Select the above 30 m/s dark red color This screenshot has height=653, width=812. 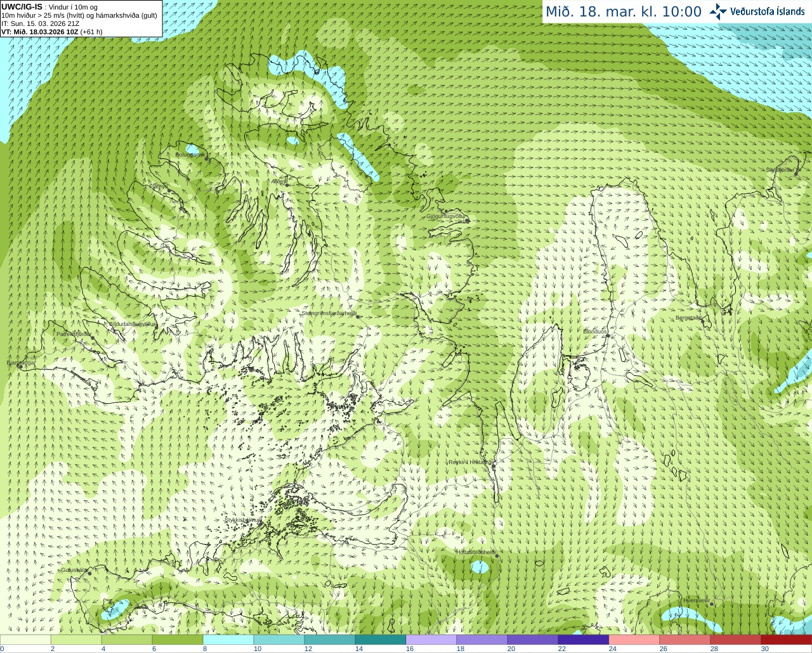(x=787, y=640)
